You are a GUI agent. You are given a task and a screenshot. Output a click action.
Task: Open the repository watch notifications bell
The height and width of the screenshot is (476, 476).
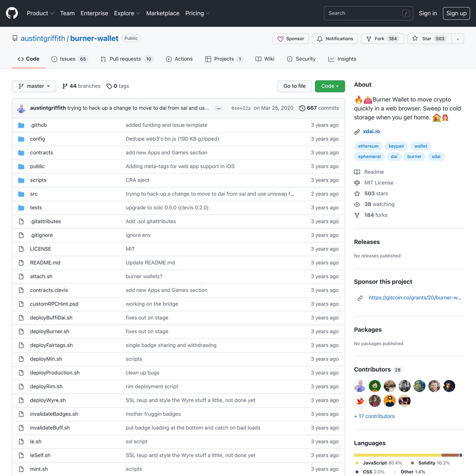coord(320,38)
